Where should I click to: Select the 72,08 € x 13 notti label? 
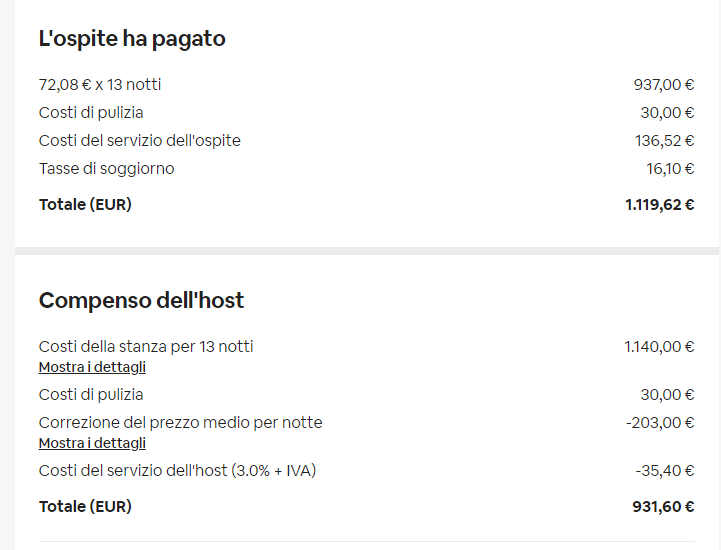click(100, 84)
